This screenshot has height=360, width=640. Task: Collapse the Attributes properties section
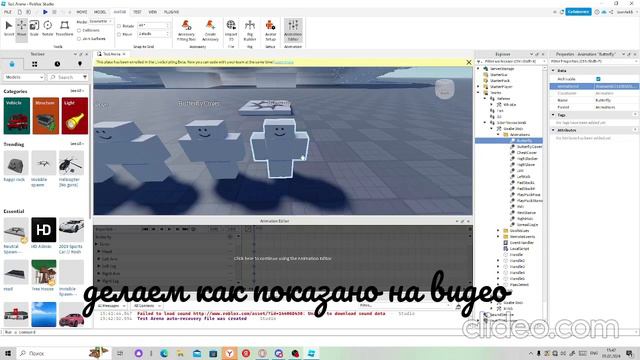point(553,130)
